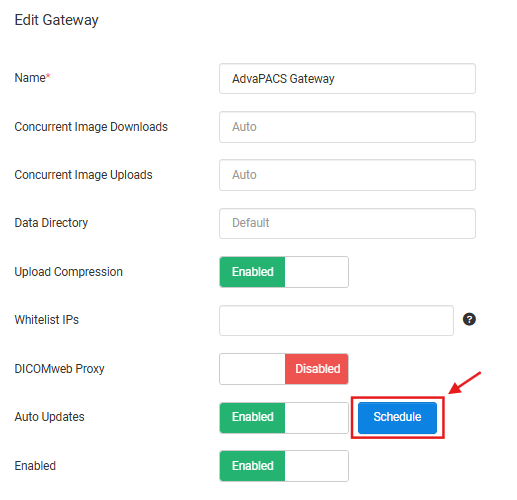Viewport: 517px width, 500px height.
Task: Click the Upload Compression label text
Action: click(69, 272)
